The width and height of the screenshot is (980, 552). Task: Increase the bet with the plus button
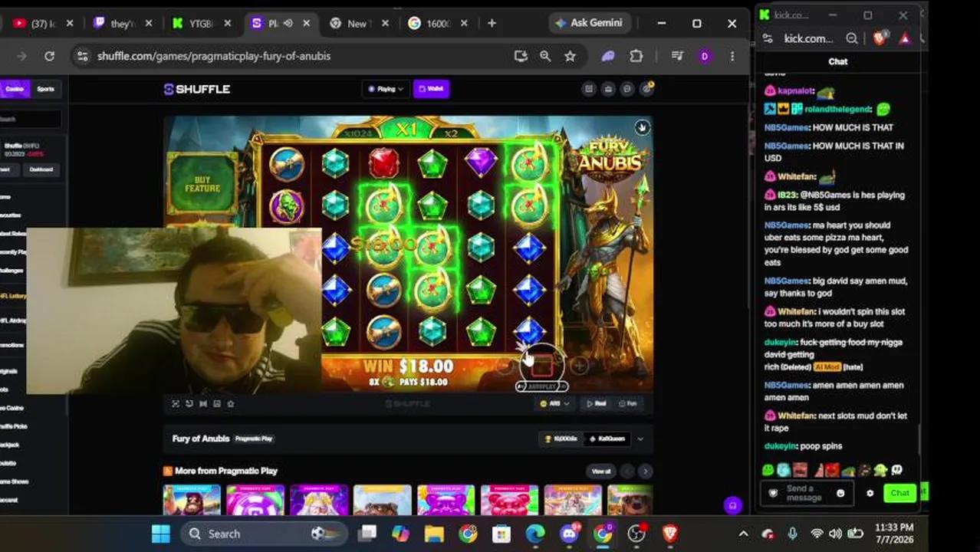[x=580, y=366]
